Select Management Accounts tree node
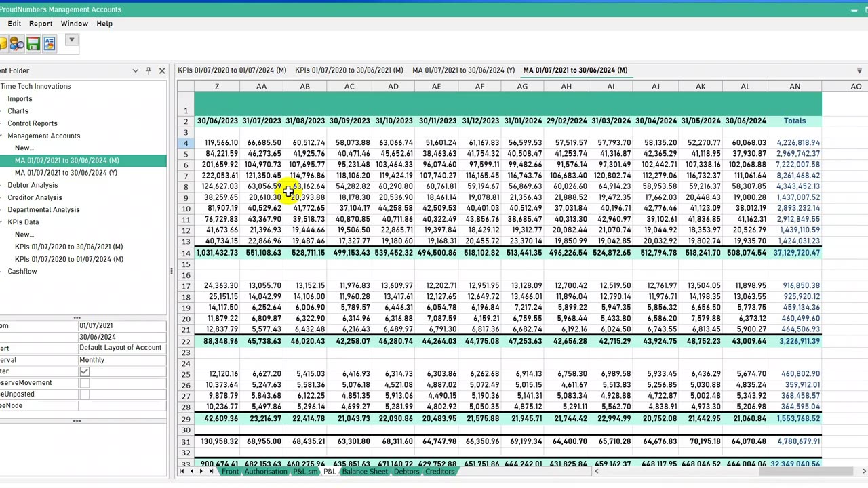This screenshot has height=488, width=868. coord(43,136)
